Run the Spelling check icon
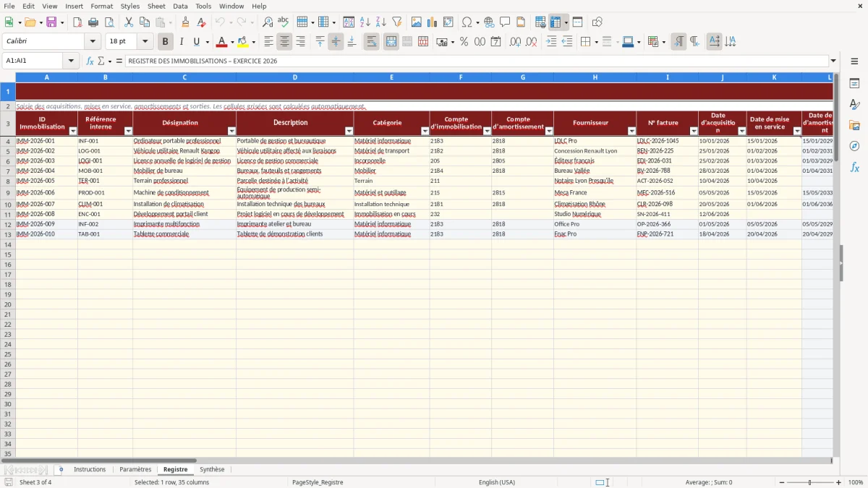This screenshot has width=868, height=488. (283, 22)
